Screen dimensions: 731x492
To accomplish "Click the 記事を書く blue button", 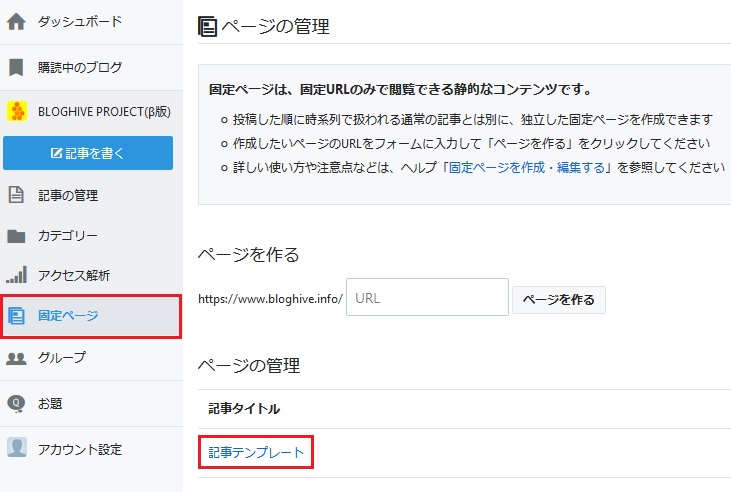I will (88, 153).
